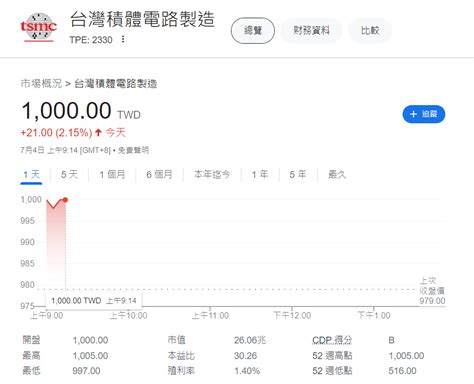Select the 本年迄今 chart range

(212, 174)
